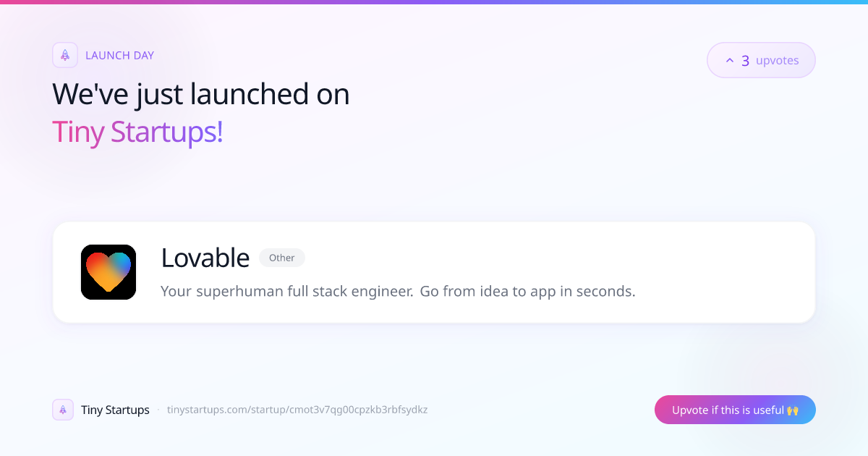Click the dot separator before the URL
The width and height of the screenshot is (868, 456).
(x=158, y=410)
